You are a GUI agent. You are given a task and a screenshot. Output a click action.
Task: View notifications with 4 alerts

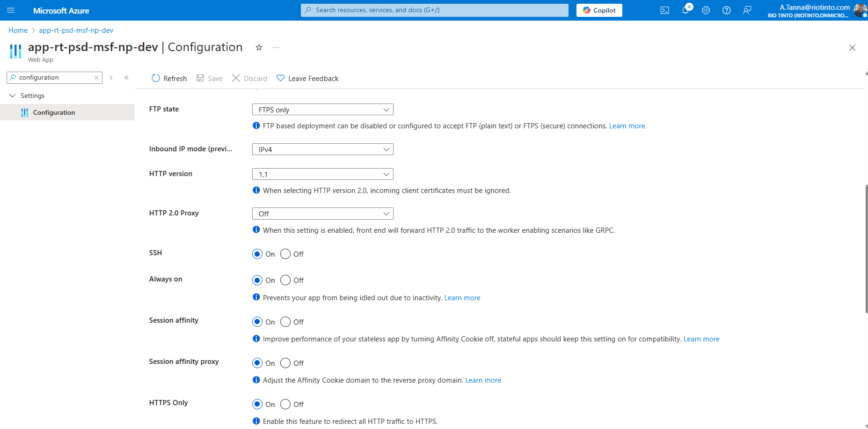click(686, 10)
